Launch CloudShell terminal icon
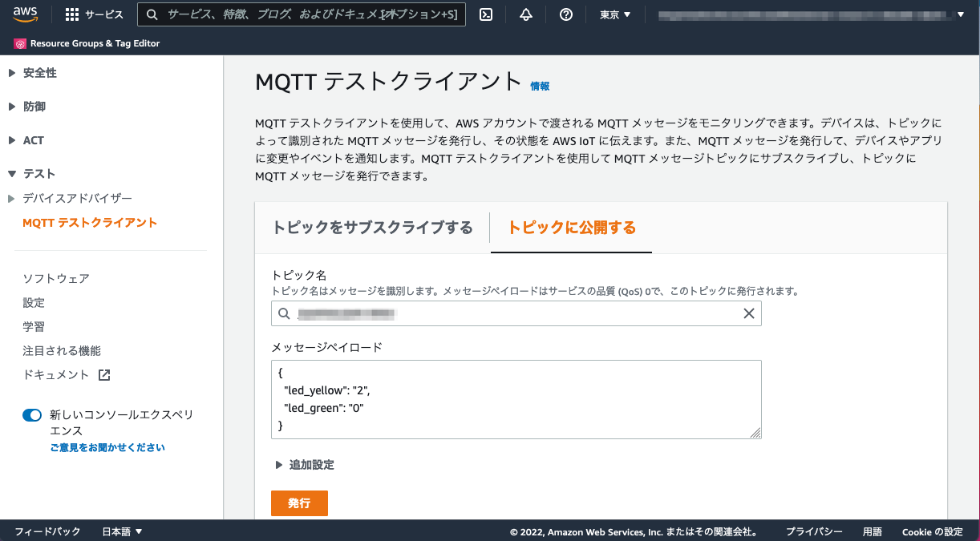The height and width of the screenshot is (541, 980). [x=486, y=14]
